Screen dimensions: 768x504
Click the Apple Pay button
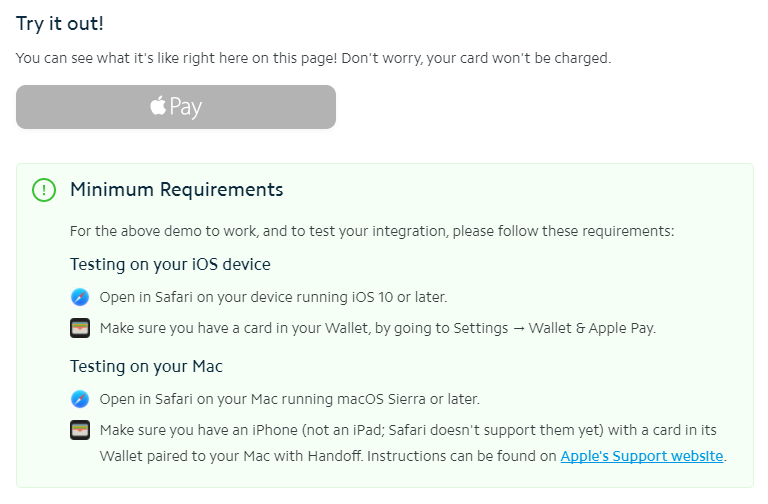point(176,107)
